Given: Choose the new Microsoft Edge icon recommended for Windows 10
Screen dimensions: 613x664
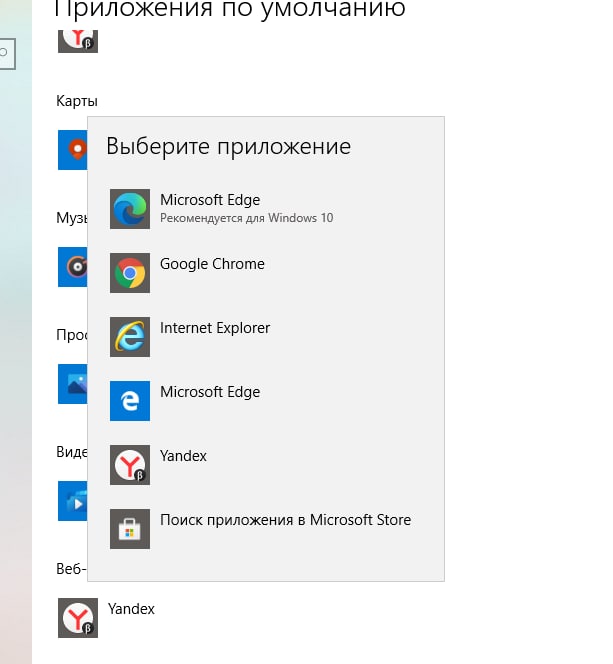Looking at the screenshot, I should coord(130,209).
